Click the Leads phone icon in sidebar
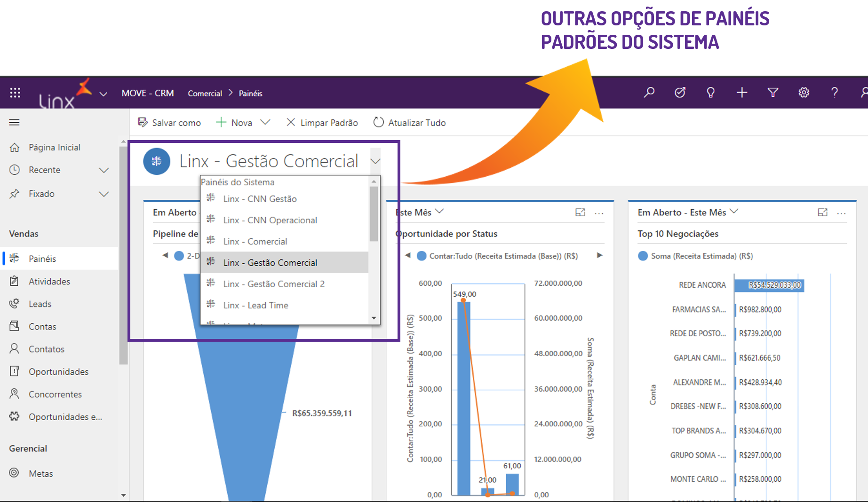 pyautogui.click(x=15, y=304)
